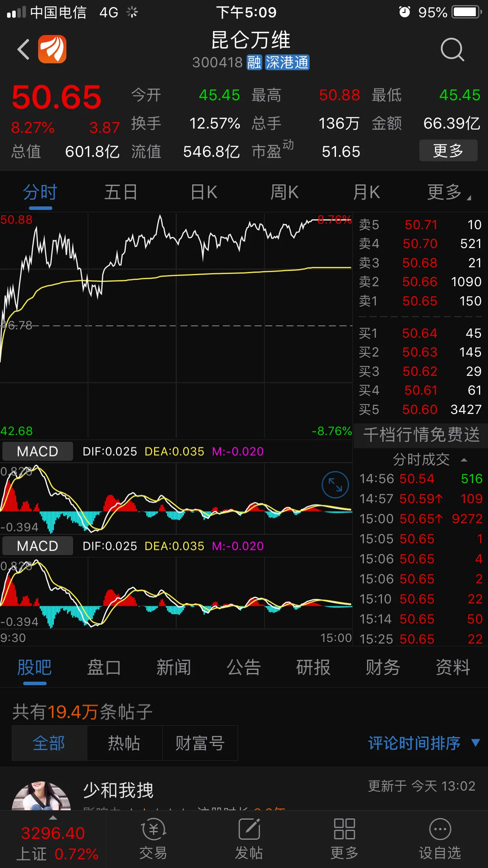Switch to 分时 chart tab
The height and width of the screenshot is (868, 488).
(40, 193)
